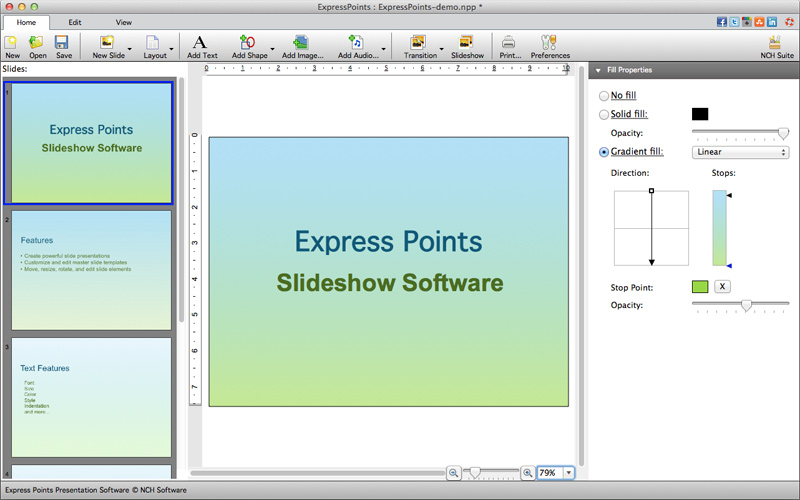Collapse the Fill Properties panel

click(x=598, y=70)
